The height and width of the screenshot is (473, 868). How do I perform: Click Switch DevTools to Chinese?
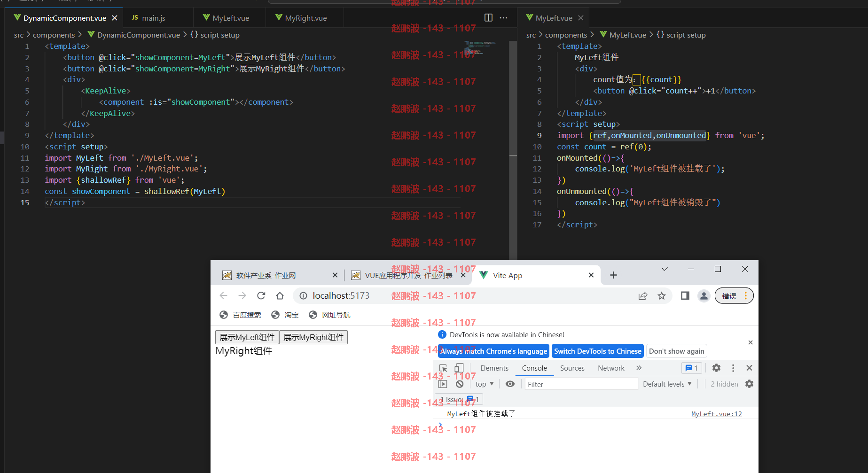pyautogui.click(x=597, y=351)
